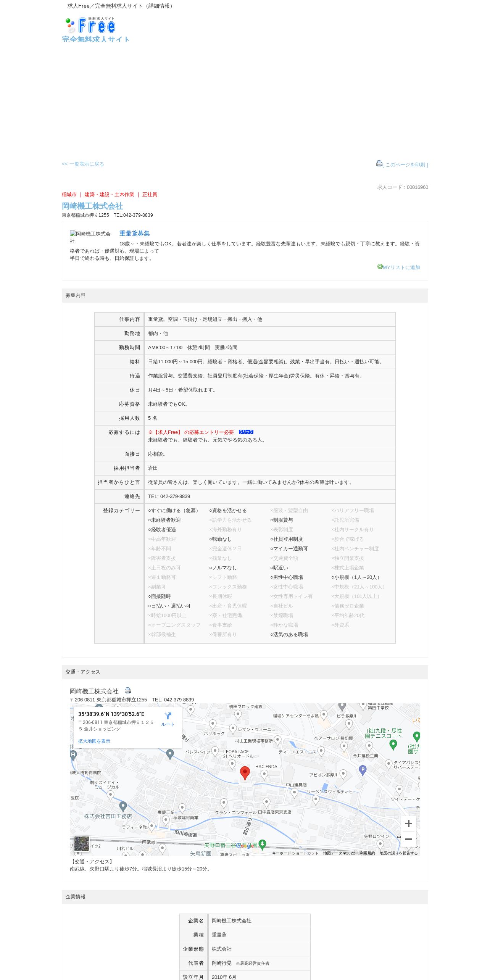Click the ホリホック map marker
Screen dimensions: 490x980
[213, 724]
